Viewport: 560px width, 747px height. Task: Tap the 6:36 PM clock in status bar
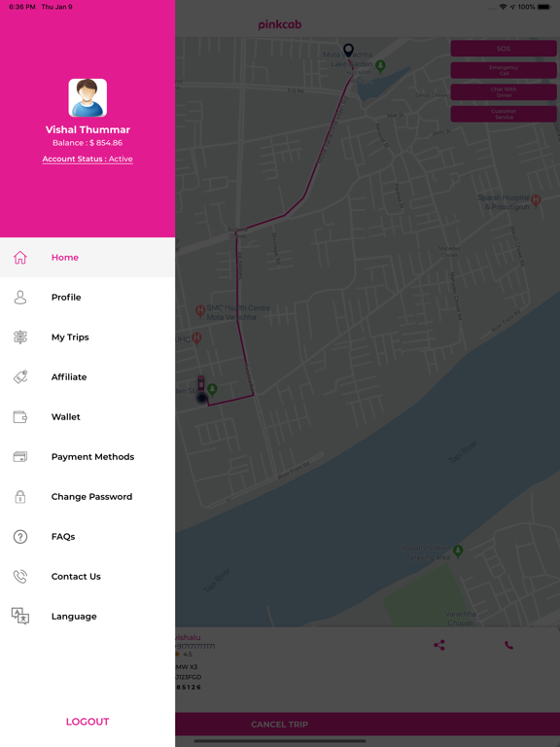pos(22,7)
